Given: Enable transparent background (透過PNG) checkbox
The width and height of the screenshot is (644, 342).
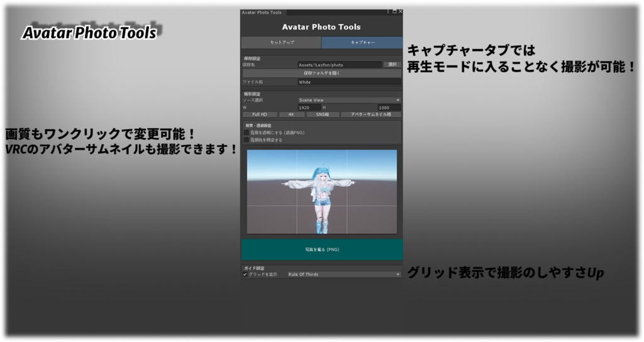Looking at the screenshot, I should [247, 133].
